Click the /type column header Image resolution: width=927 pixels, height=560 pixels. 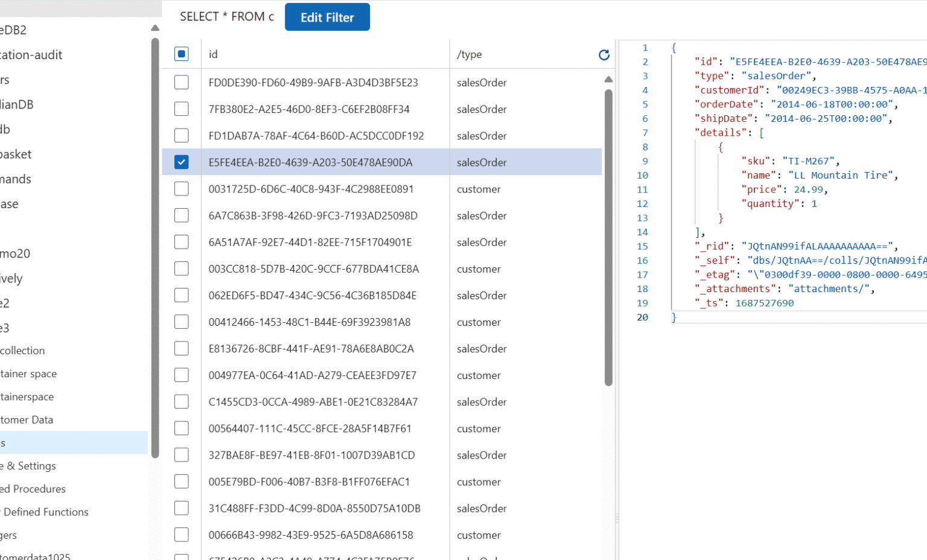coord(470,55)
